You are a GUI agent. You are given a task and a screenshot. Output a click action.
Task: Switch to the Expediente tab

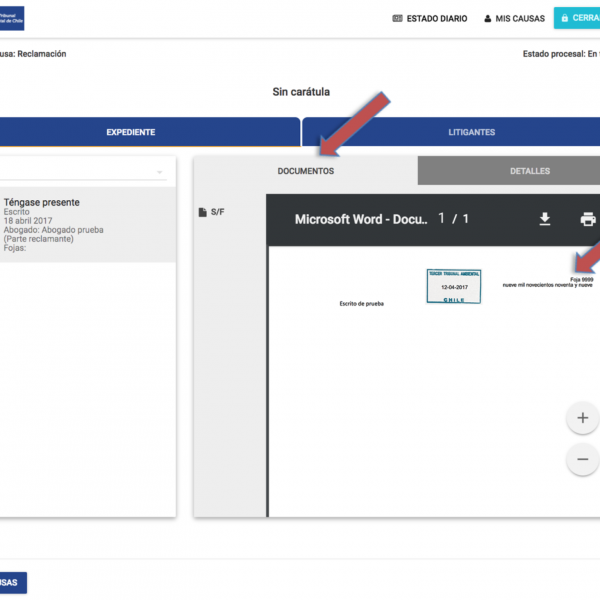point(130,132)
